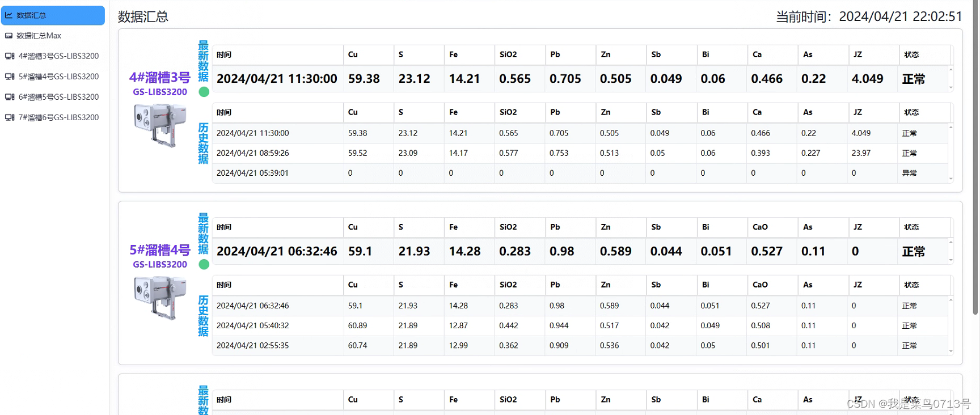Click bold Cu value 59.38
The width and height of the screenshot is (980, 415).
coord(364,79)
